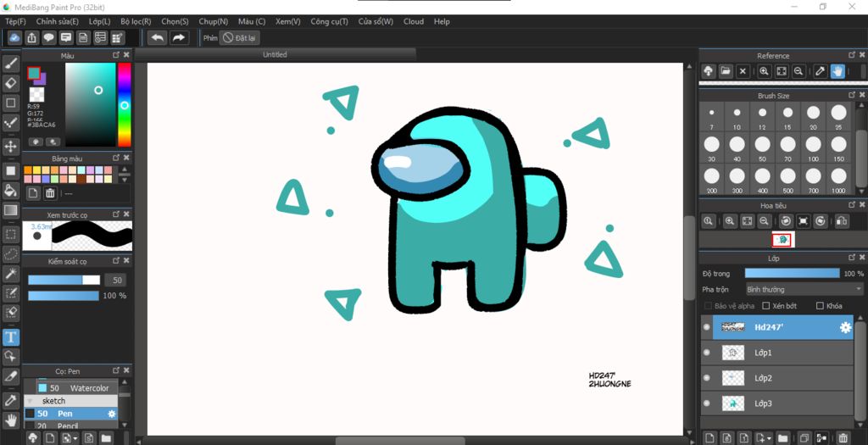Image resolution: width=868 pixels, height=445 pixels.
Task: Select the Pencil brush
Action: (x=71, y=426)
